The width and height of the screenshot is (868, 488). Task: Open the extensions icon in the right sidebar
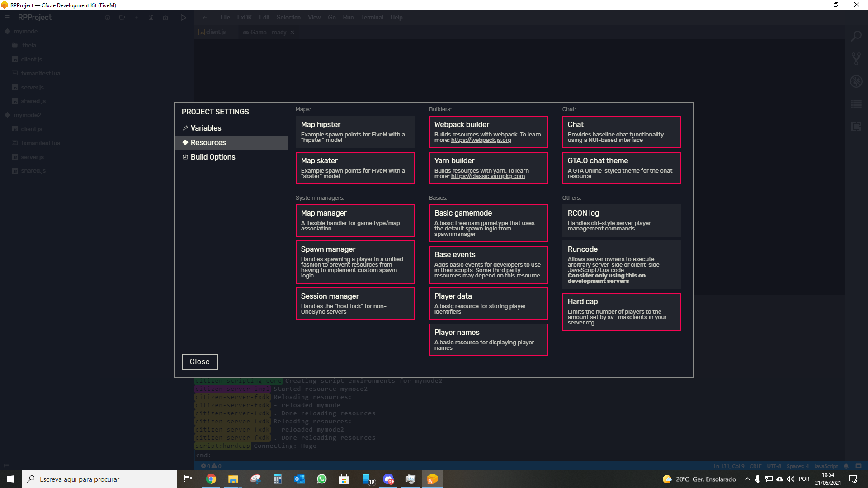856,127
